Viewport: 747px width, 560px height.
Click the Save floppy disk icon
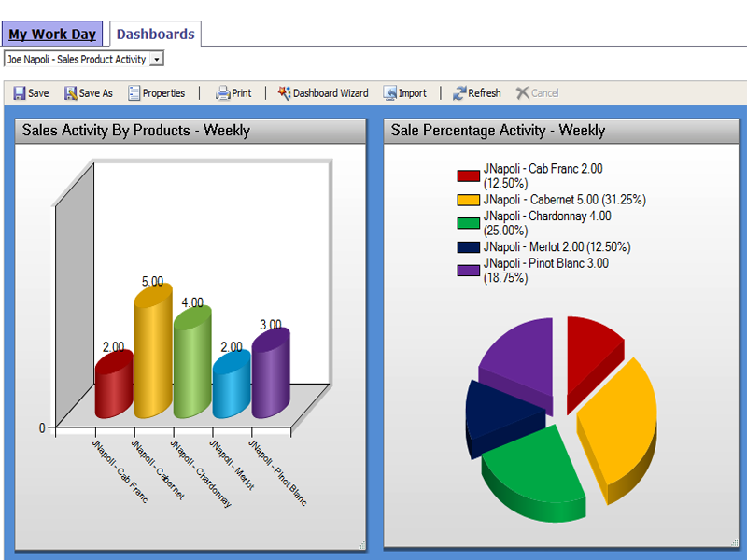[19, 93]
